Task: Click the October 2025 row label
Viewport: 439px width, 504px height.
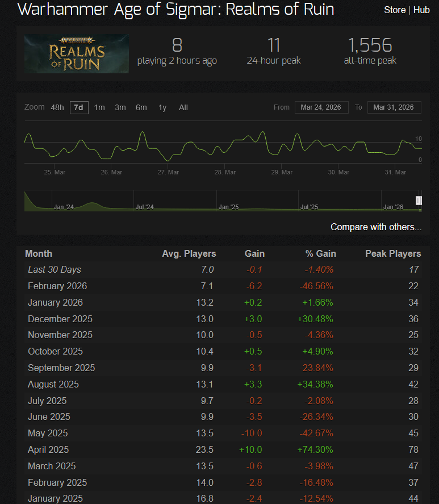Action: point(55,351)
